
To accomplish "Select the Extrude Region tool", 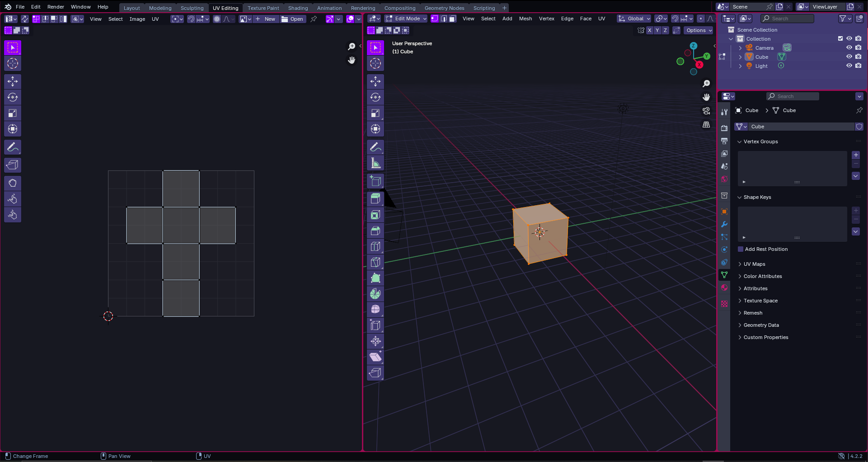I will (x=375, y=199).
